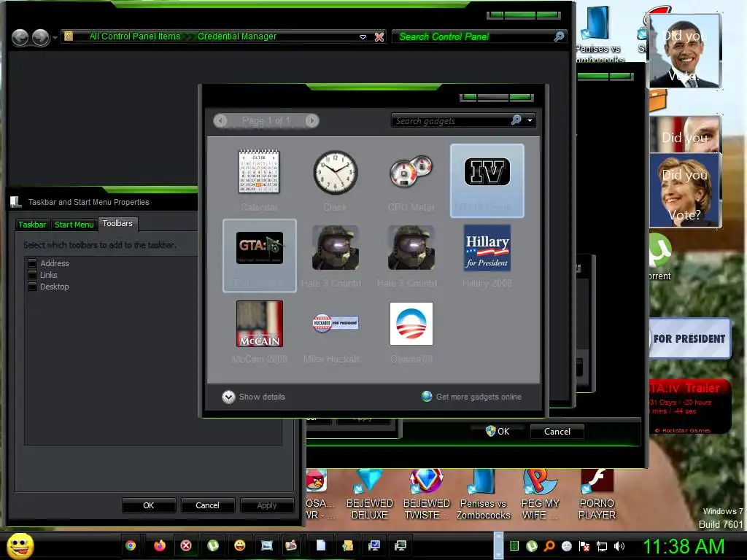Click the network tray icon

[x=602, y=546]
